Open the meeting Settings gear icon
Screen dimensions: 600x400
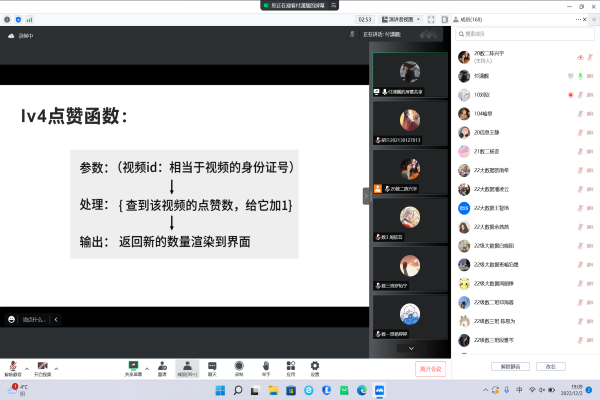[315, 366]
